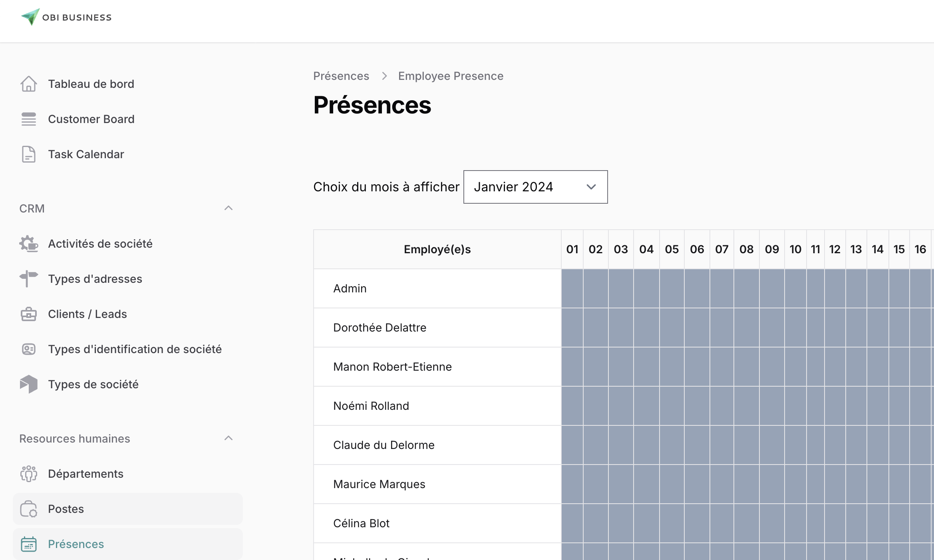Click the Clients / Leads icon
Screen dimensions: 934x560
(28, 313)
